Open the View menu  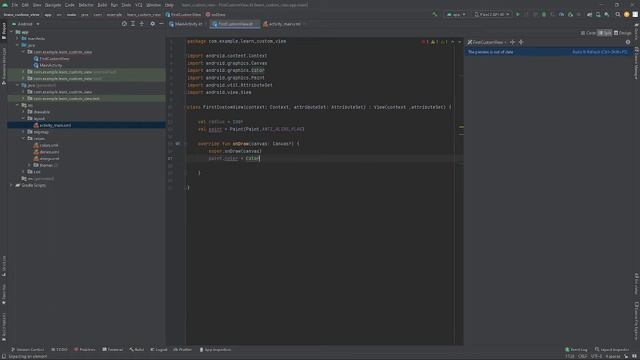(37, 5)
